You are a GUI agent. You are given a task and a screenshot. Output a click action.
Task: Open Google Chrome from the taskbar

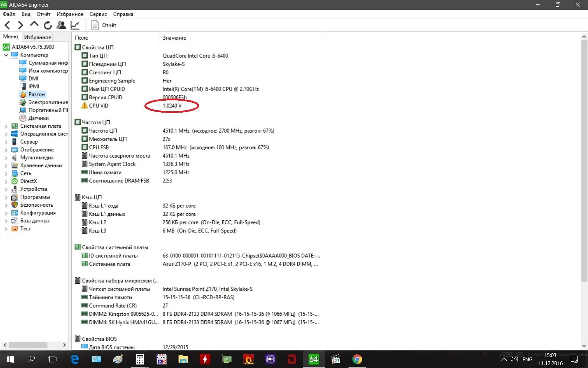click(357, 359)
